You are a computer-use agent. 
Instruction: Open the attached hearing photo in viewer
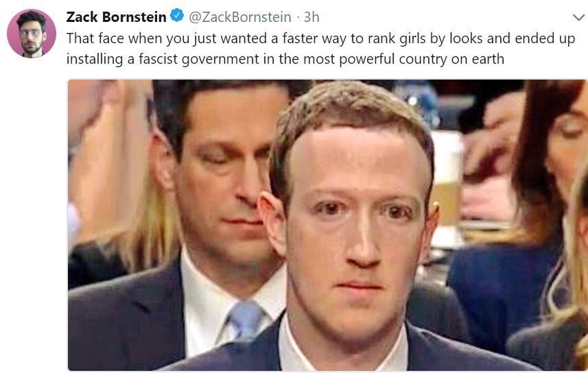pos(328,226)
